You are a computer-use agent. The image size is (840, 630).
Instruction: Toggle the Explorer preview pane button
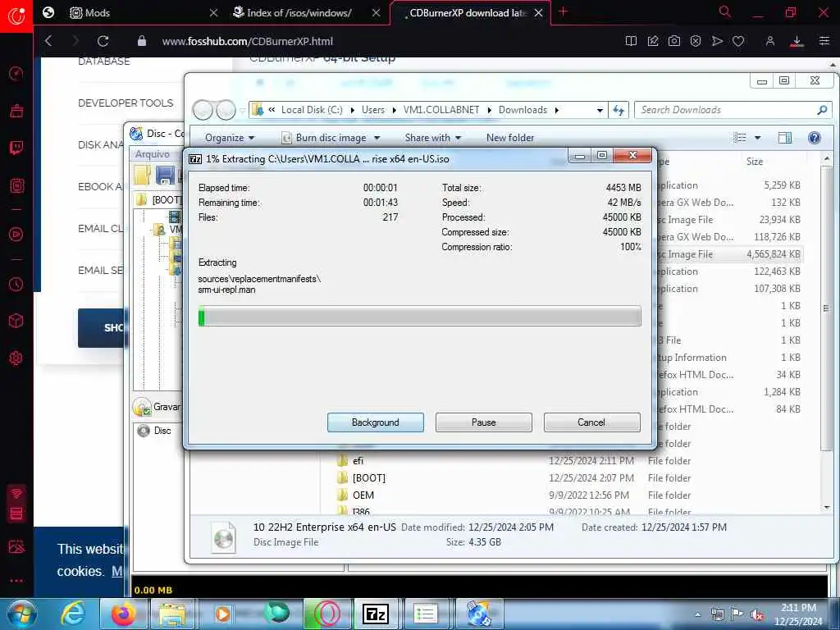click(785, 138)
